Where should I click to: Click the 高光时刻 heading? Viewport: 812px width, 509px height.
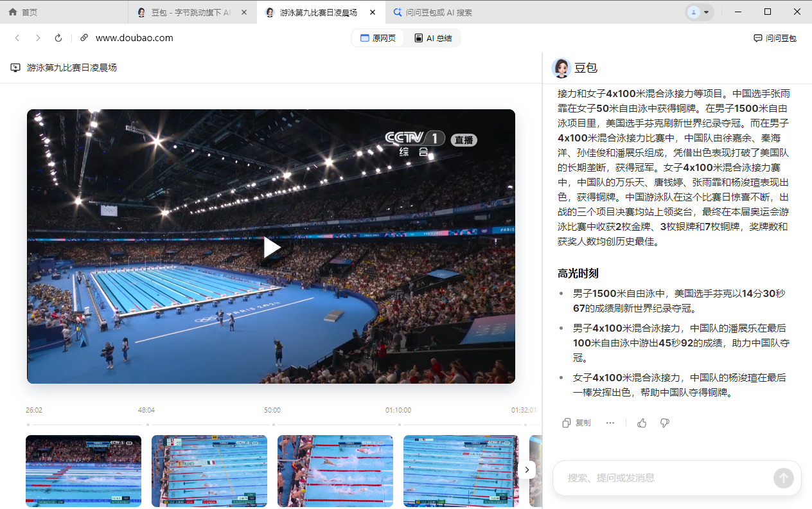(x=578, y=274)
